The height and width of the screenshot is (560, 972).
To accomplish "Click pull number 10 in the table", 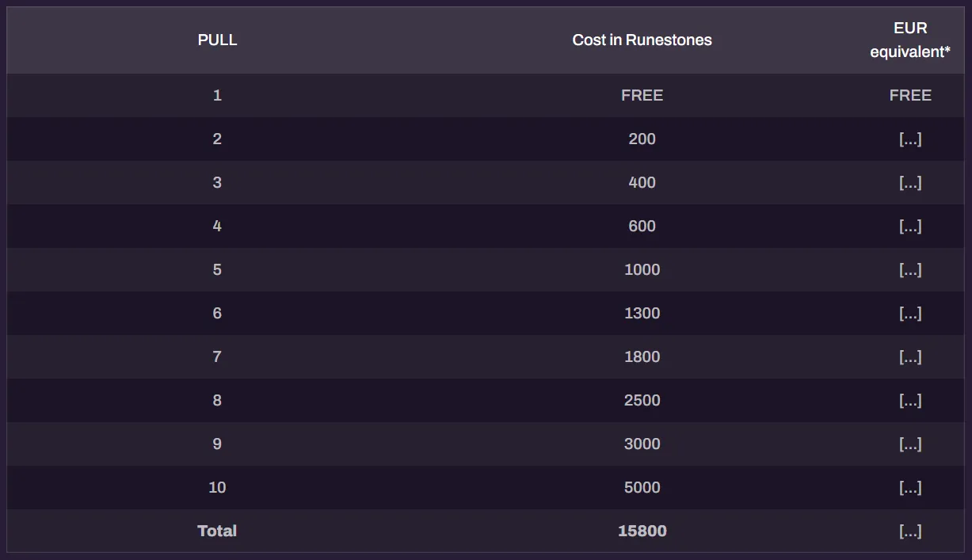I will tap(217, 487).
